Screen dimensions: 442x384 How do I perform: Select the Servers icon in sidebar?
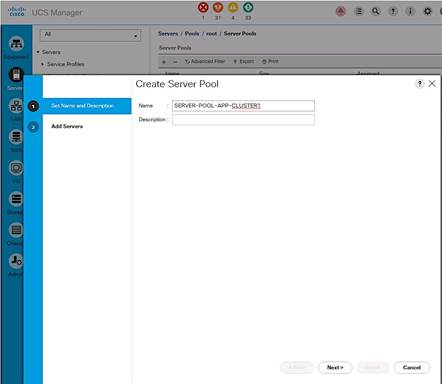[x=16, y=75]
